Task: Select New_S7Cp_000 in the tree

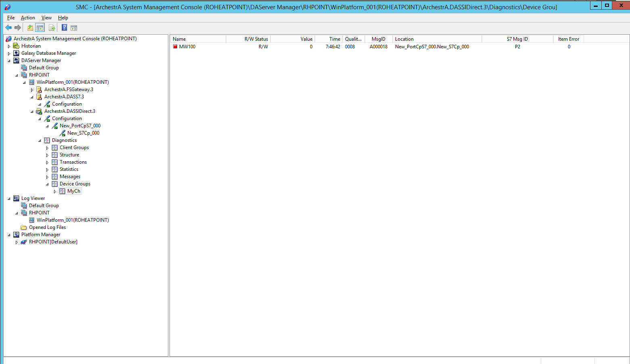Action: click(83, 133)
